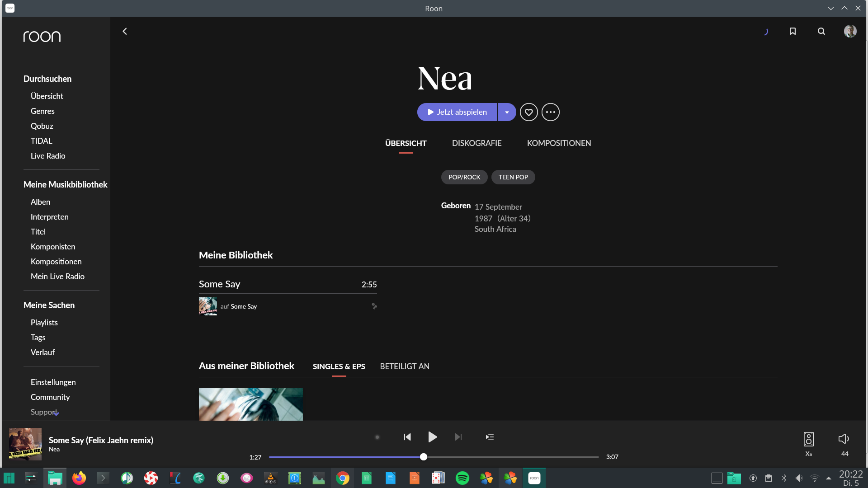Open the terminal icon in the taskbar

point(103,478)
